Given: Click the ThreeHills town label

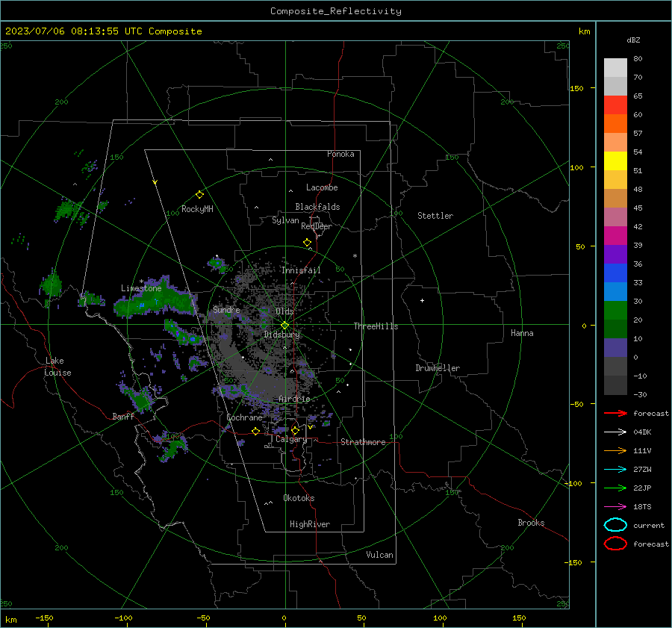Looking at the screenshot, I should point(376,326).
